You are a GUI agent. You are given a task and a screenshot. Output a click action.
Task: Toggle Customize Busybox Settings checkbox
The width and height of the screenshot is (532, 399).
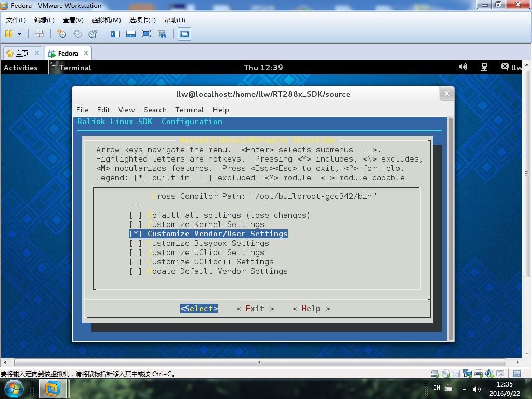click(x=136, y=243)
